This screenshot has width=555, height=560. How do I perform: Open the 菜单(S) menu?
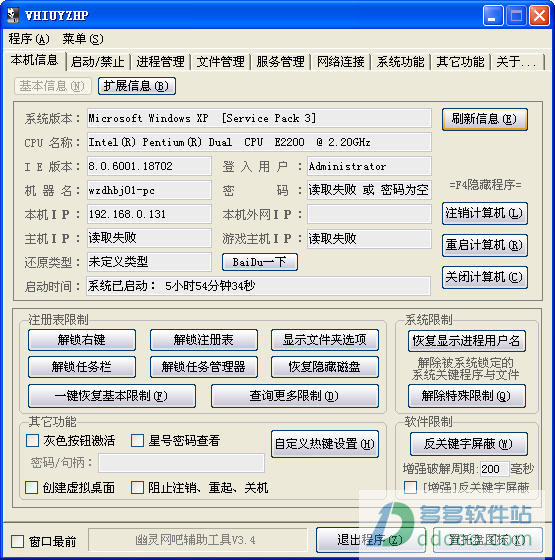click(83, 39)
